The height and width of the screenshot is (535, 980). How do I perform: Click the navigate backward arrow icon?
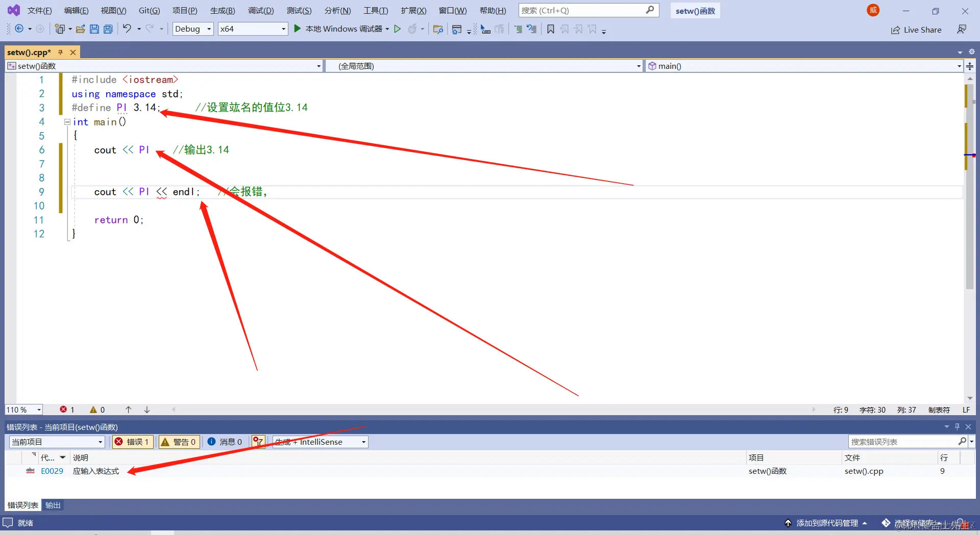point(19,29)
